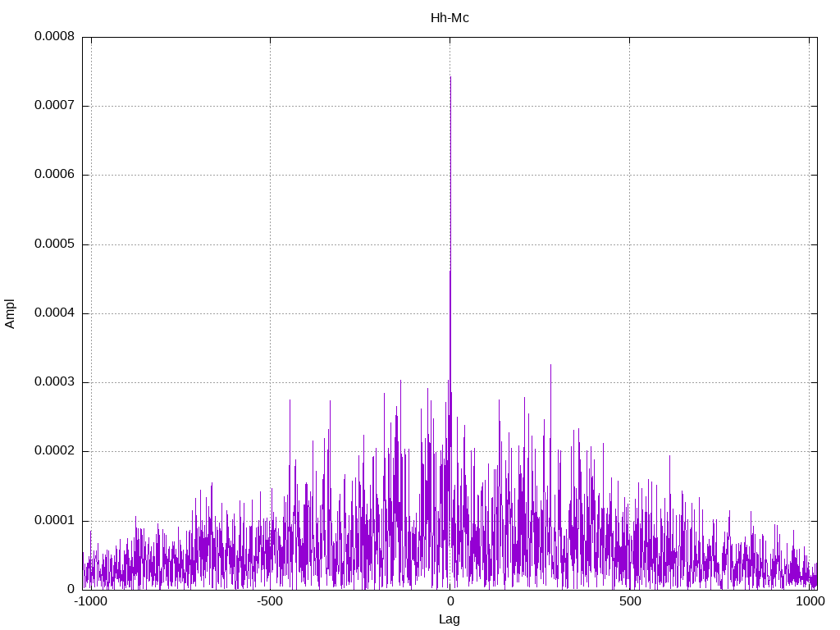840x630 pixels.
Task: Select the 0.0004 y-axis tick label
Action: click(x=54, y=313)
